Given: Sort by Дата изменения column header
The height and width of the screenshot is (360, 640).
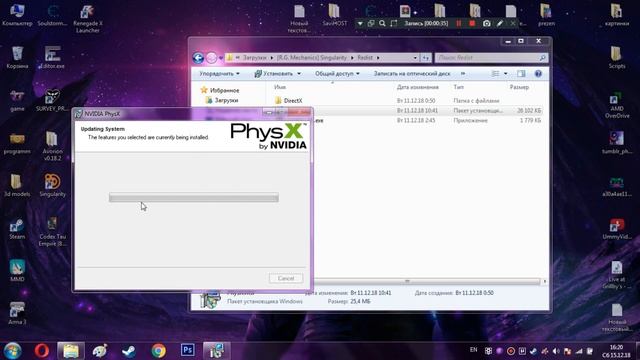Looking at the screenshot, I should [x=418, y=87].
